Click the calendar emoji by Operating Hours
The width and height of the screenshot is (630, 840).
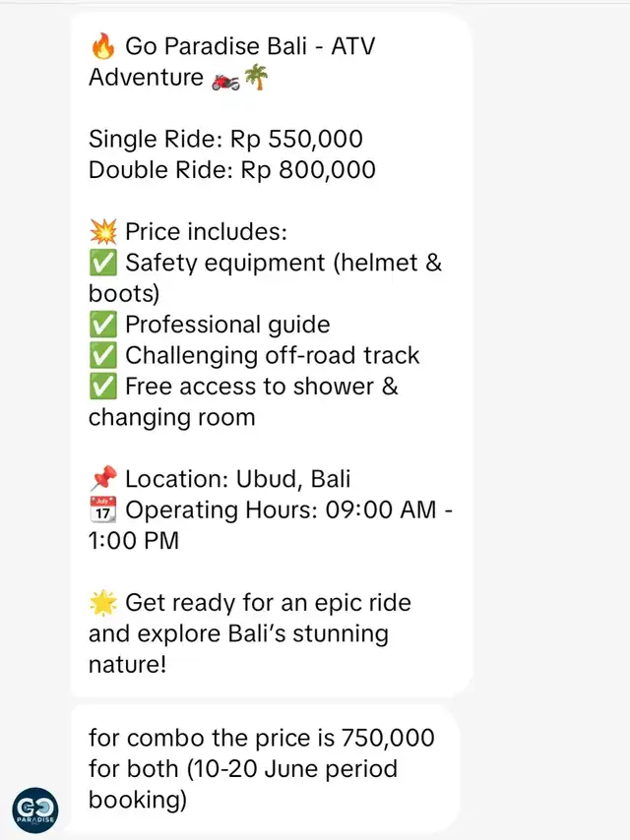point(103,510)
